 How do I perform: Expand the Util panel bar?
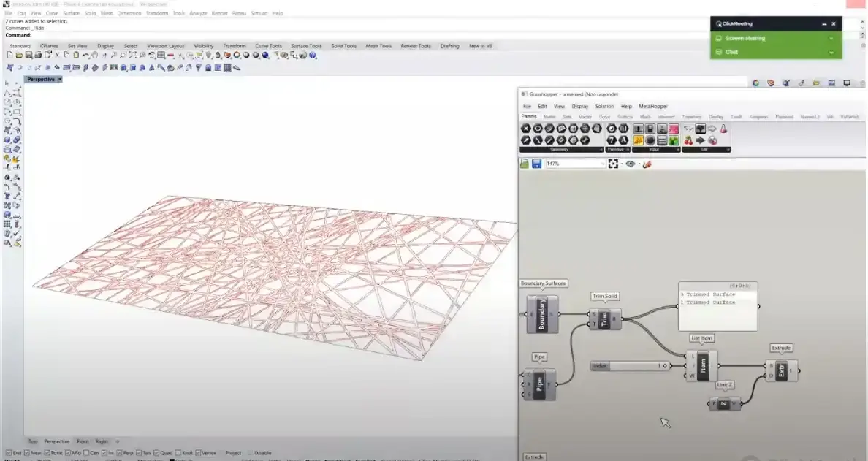(707, 150)
